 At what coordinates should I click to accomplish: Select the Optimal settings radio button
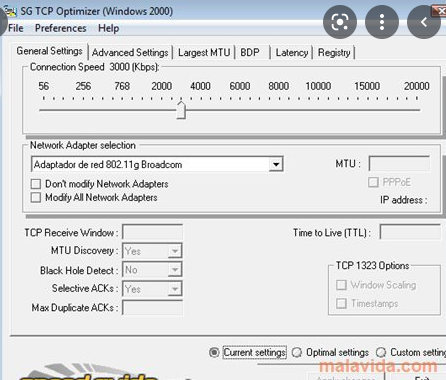point(297,352)
